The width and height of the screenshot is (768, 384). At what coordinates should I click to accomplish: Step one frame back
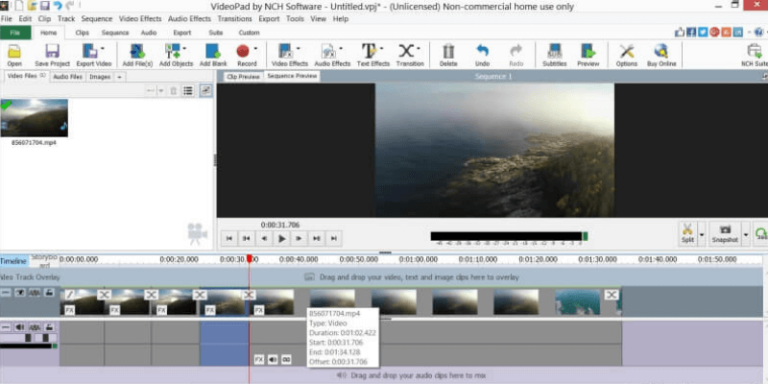(264, 239)
